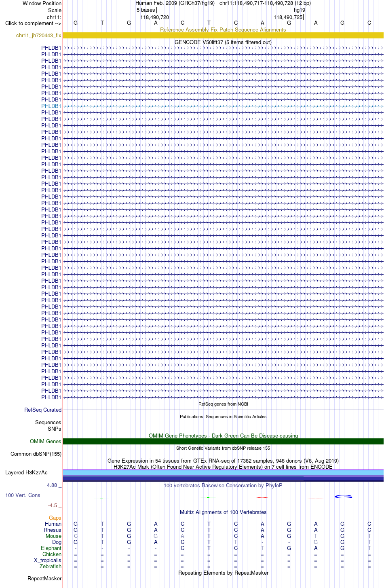Open 'RefSeq genes from NCBI' track title

click(x=223, y=404)
